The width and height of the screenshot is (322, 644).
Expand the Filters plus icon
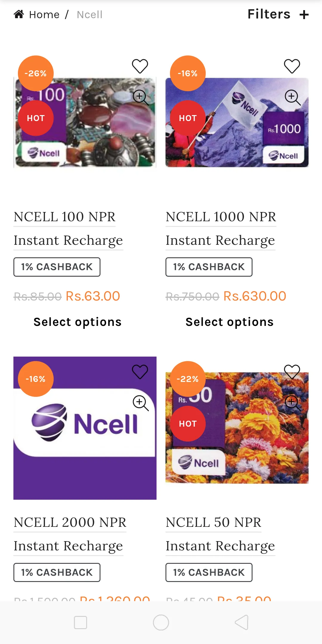(304, 15)
